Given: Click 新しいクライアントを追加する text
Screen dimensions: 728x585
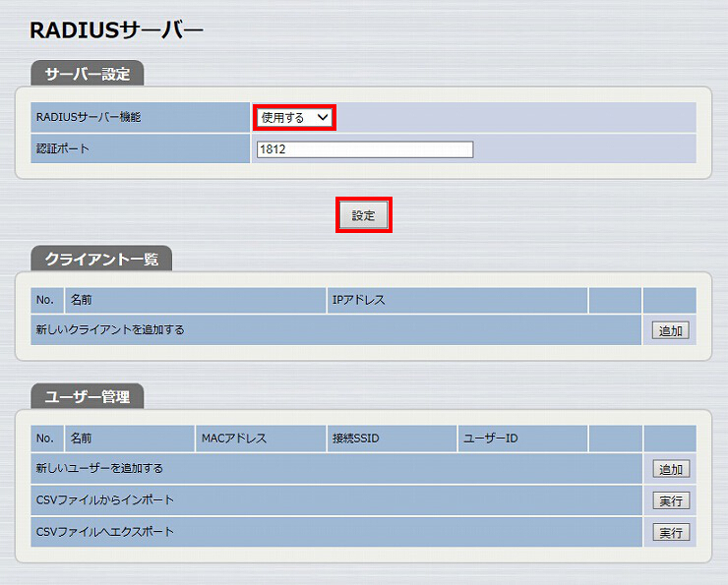Looking at the screenshot, I should click(110, 329).
